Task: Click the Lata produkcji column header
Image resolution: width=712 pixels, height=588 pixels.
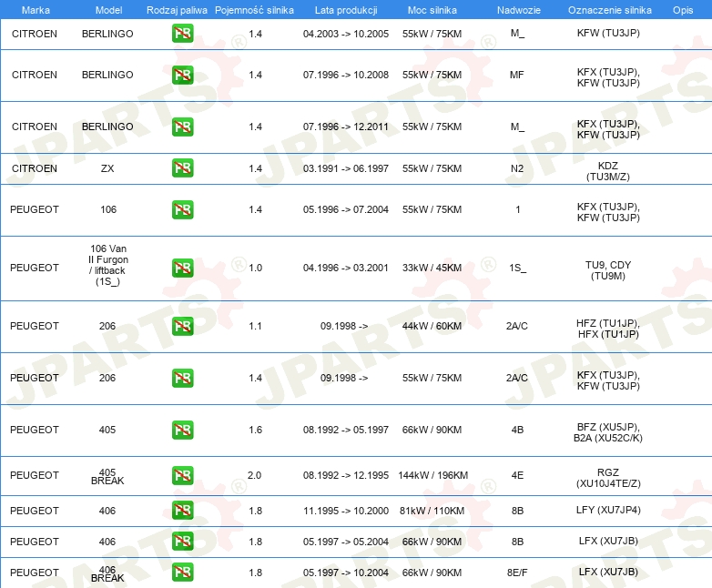Action: click(x=346, y=10)
